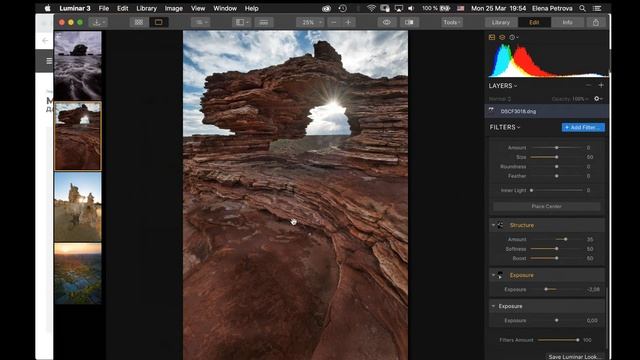640x360 pixels.
Task: Switch to gallery grid view
Action: (139, 22)
